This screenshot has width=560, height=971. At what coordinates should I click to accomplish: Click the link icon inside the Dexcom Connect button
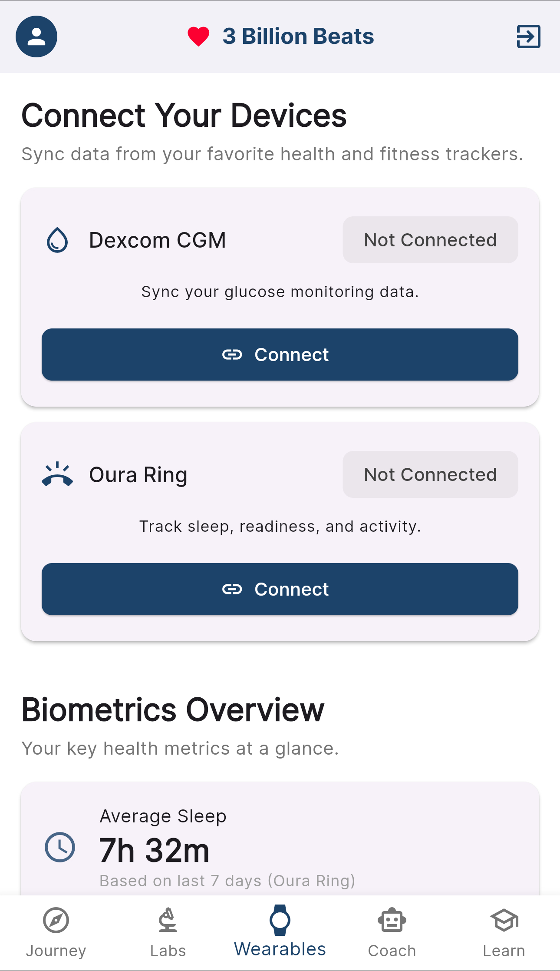233,355
